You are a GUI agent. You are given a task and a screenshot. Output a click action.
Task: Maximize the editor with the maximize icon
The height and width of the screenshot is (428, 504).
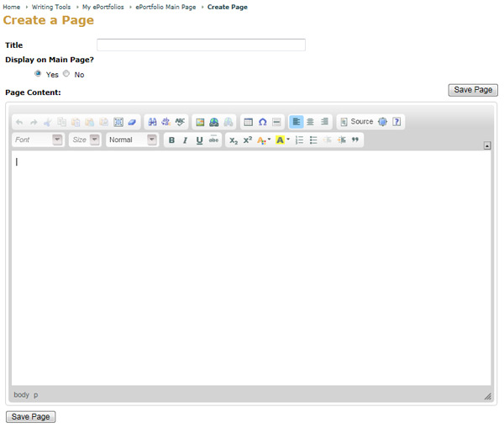pos(382,122)
